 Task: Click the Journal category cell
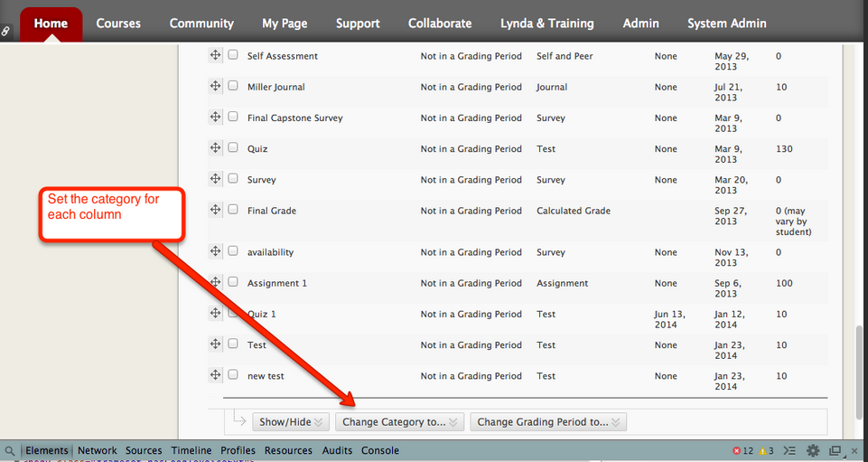552,87
